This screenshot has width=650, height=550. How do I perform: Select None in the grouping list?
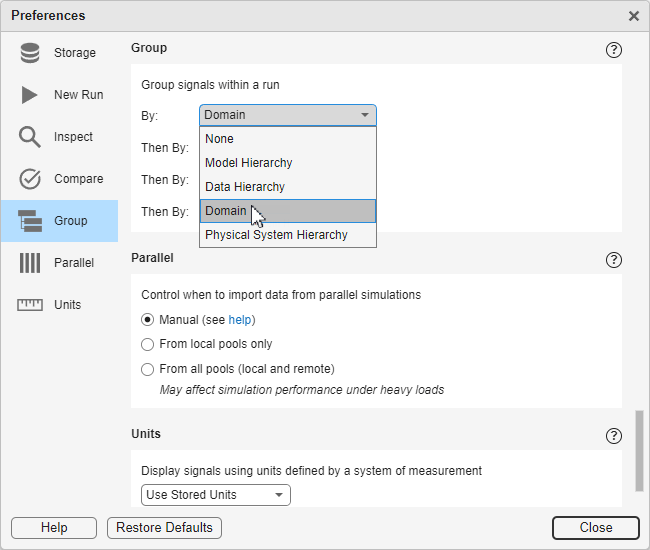click(x=219, y=139)
